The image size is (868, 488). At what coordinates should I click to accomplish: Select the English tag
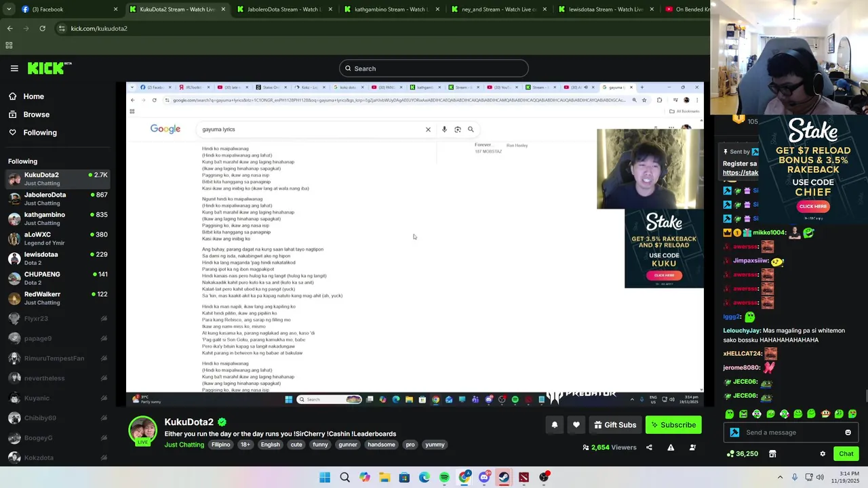point(270,445)
